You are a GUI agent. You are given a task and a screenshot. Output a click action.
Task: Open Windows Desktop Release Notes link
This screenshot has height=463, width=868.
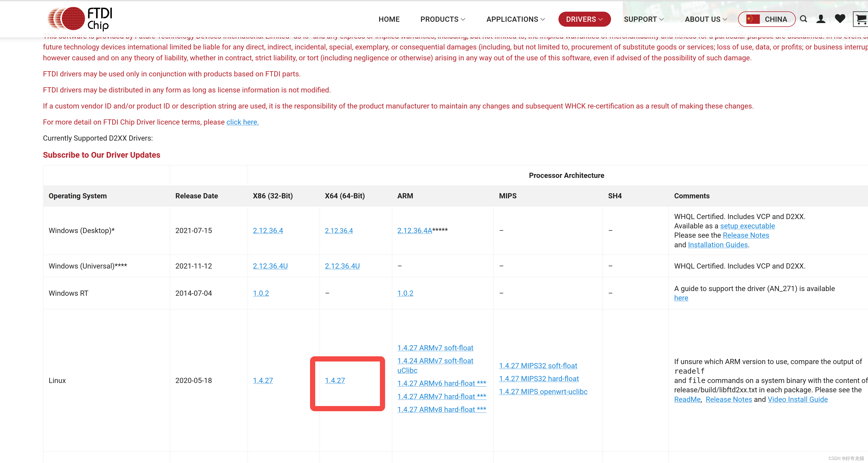(746, 235)
